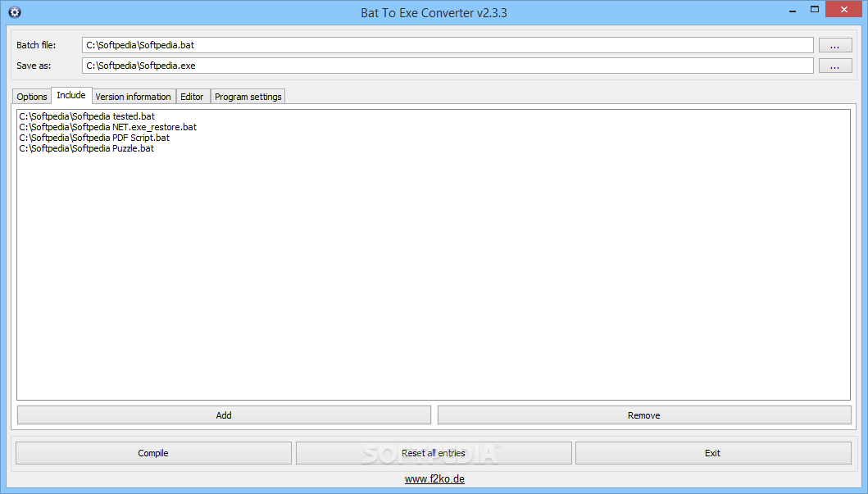Viewport: 868px width, 494px height.
Task: Open the Program settings tab
Action: click(x=248, y=97)
